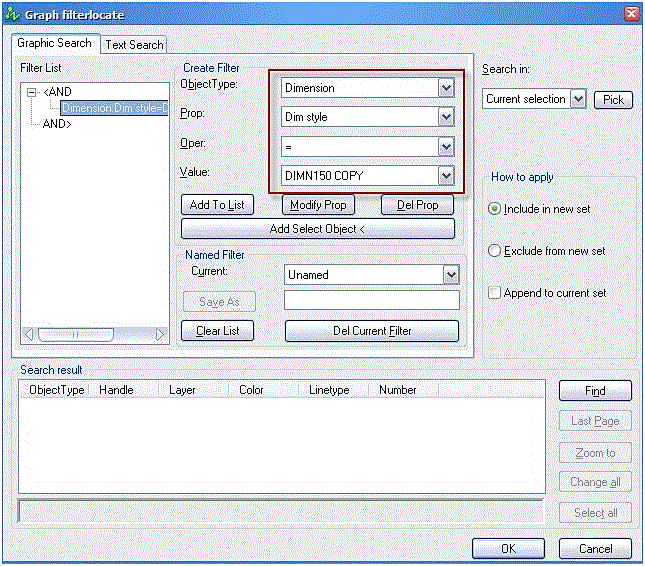Click the <AND tree label

[57, 92]
